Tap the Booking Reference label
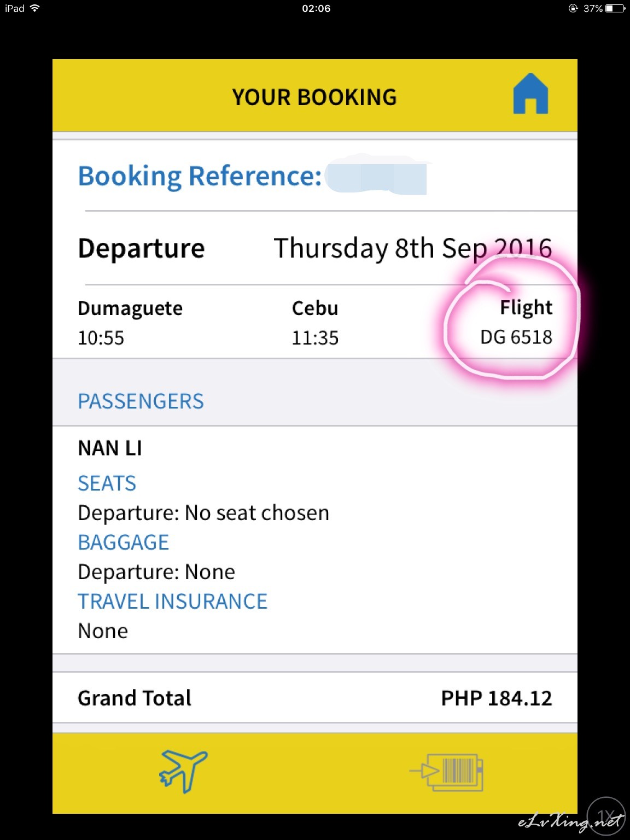630x840 pixels. click(200, 176)
